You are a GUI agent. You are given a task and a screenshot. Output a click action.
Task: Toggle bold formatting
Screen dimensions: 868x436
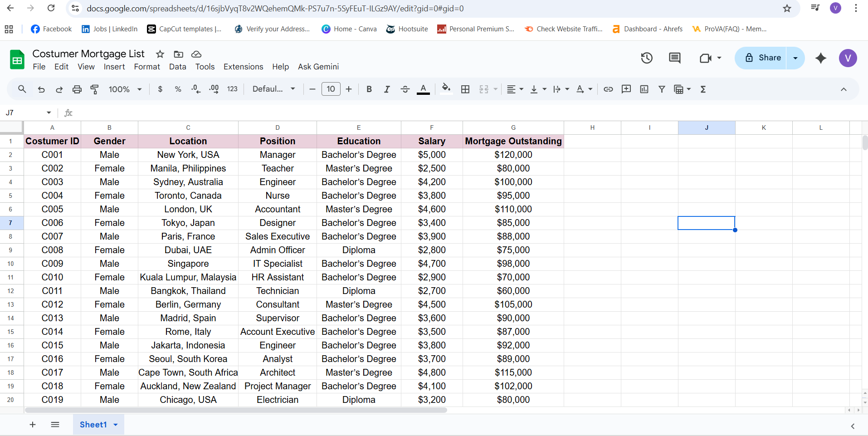pos(369,89)
